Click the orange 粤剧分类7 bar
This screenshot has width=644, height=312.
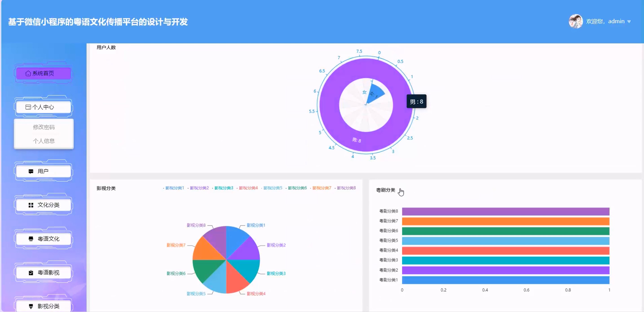coord(505,221)
